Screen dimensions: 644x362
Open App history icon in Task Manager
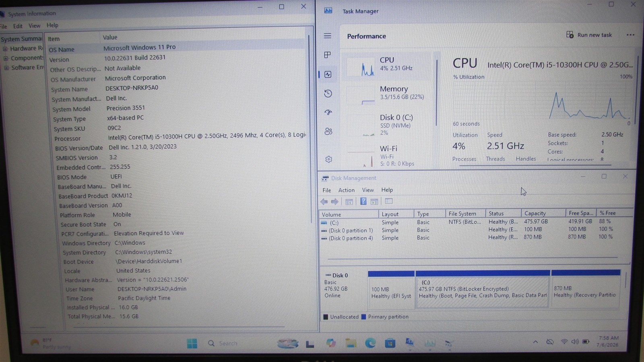[328, 93]
